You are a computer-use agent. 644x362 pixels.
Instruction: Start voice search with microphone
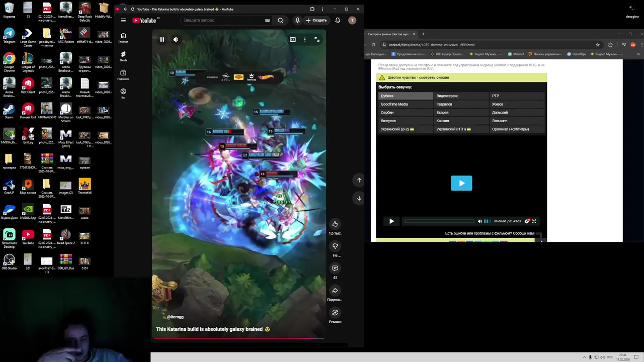297,20
